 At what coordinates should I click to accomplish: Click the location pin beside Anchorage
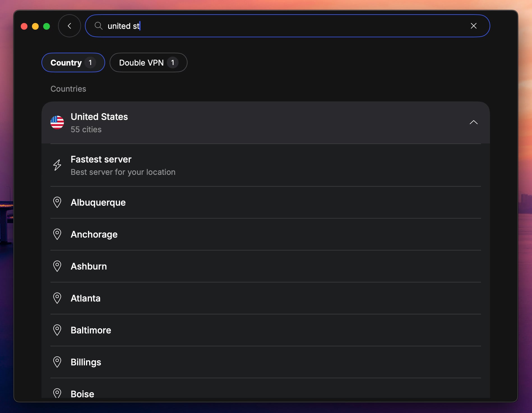pos(57,234)
